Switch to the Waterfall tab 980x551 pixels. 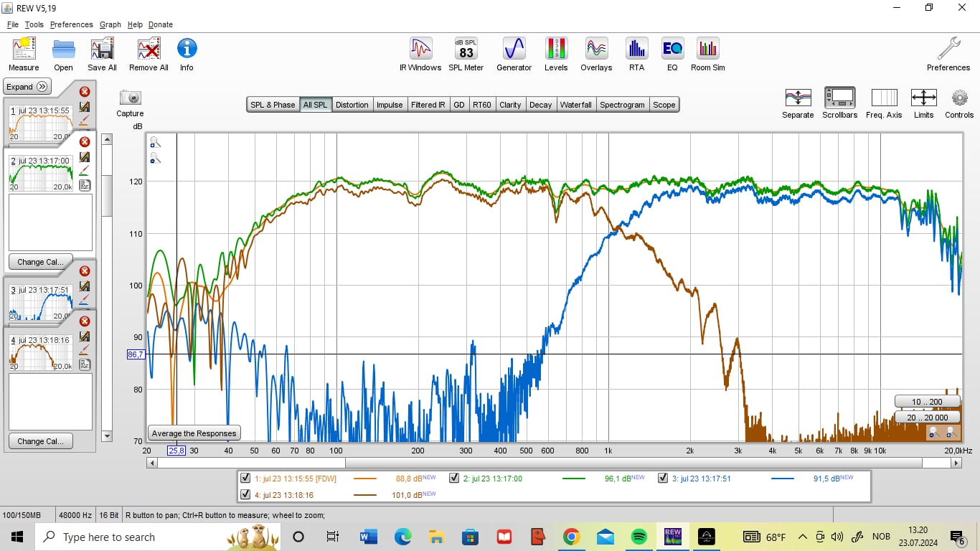575,105
